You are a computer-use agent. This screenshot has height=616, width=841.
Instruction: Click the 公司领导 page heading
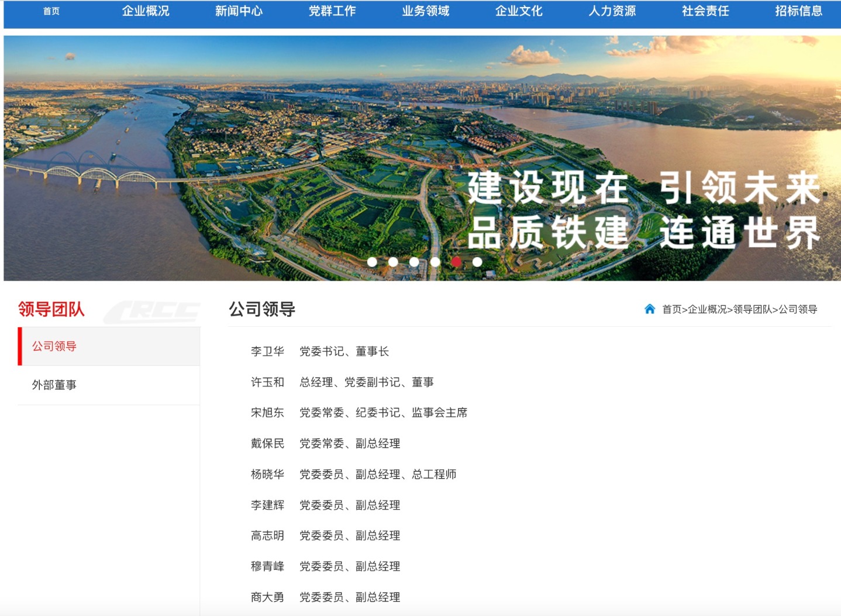[x=262, y=309]
